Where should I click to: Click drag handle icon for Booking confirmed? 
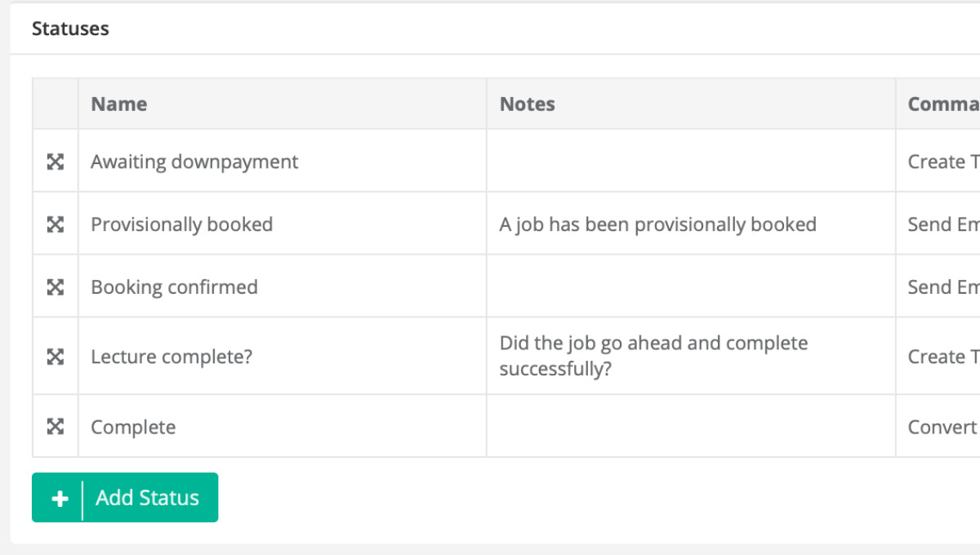click(55, 287)
